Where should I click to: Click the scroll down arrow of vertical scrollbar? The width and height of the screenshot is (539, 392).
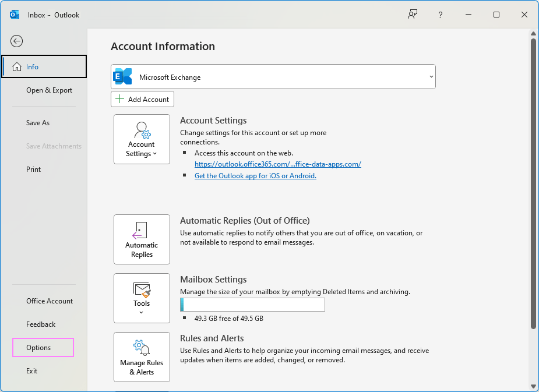pyautogui.click(x=533, y=386)
